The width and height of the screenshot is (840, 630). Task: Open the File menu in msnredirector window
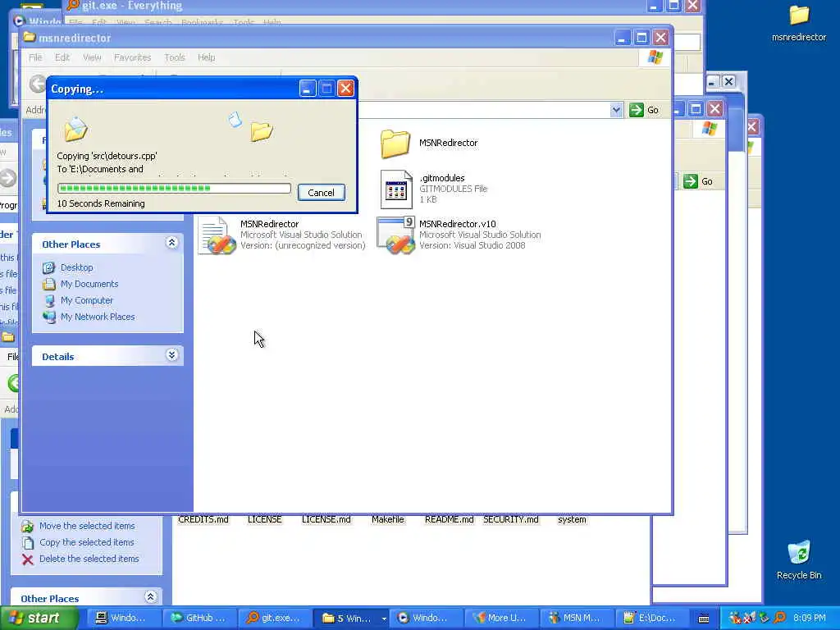pos(35,57)
